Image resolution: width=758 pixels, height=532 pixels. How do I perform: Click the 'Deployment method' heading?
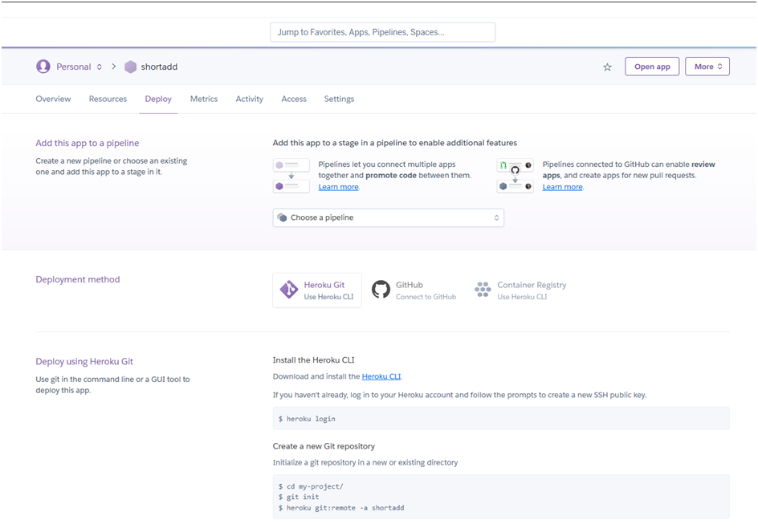pyautogui.click(x=77, y=279)
